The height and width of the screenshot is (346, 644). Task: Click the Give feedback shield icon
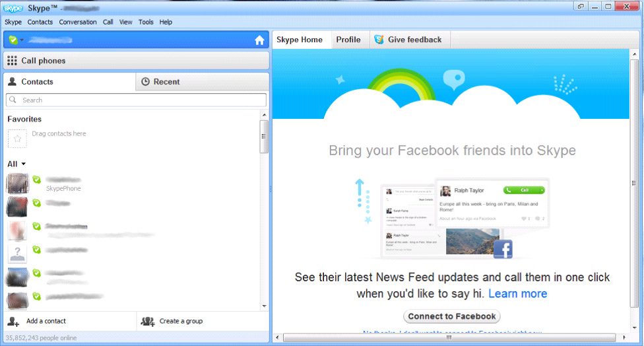coord(379,40)
